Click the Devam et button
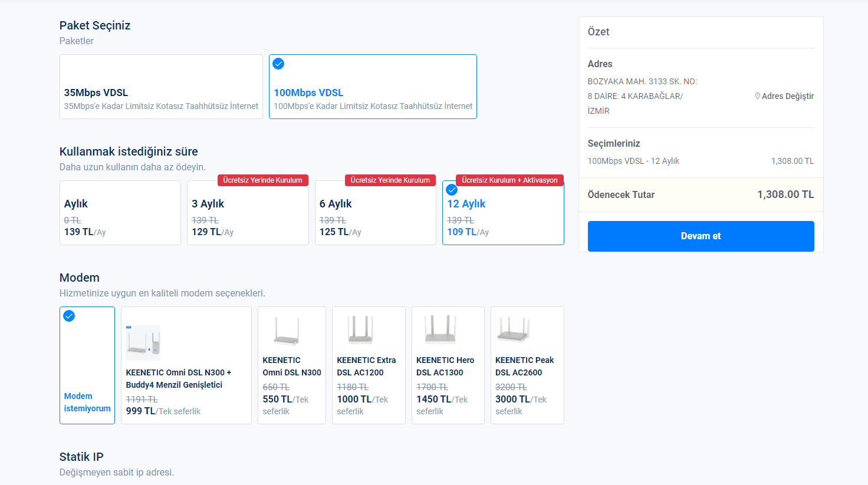 701,236
